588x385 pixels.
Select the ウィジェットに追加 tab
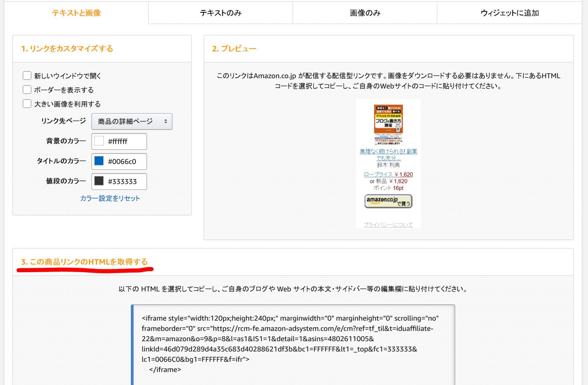click(x=509, y=13)
